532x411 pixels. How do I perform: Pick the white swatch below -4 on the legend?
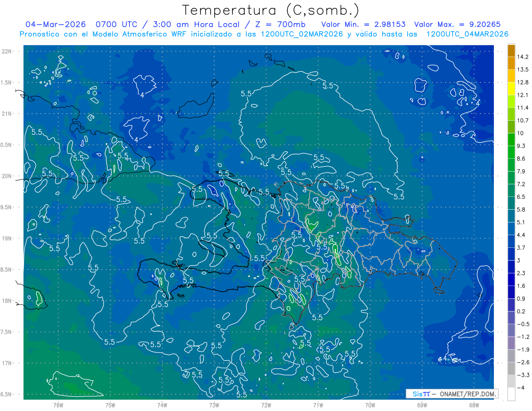pyautogui.click(x=511, y=394)
